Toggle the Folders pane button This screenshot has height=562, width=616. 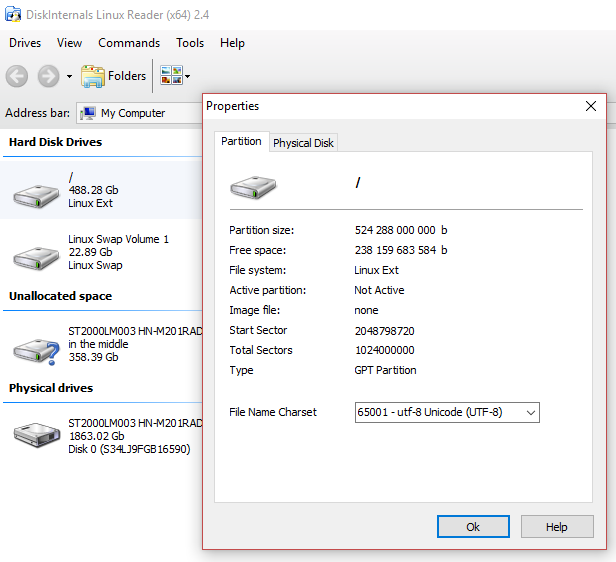[x=114, y=76]
